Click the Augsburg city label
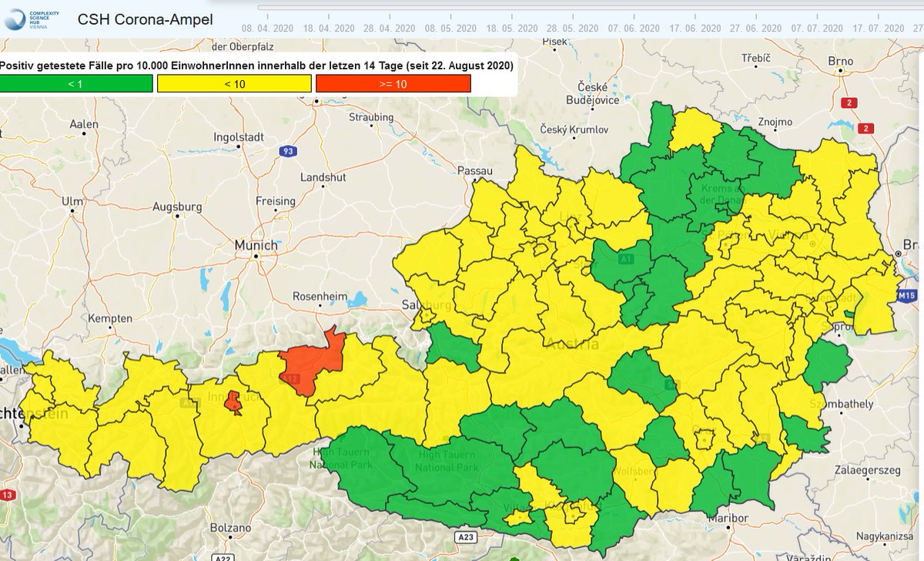The width and height of the screenshot is (924, 561). [x=177, y=207]
